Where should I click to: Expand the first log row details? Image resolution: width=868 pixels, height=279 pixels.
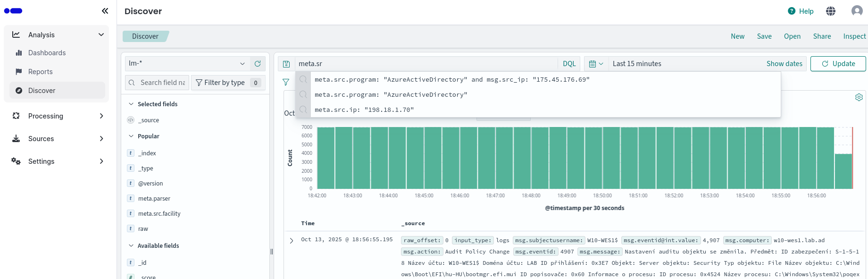[292, 241]
